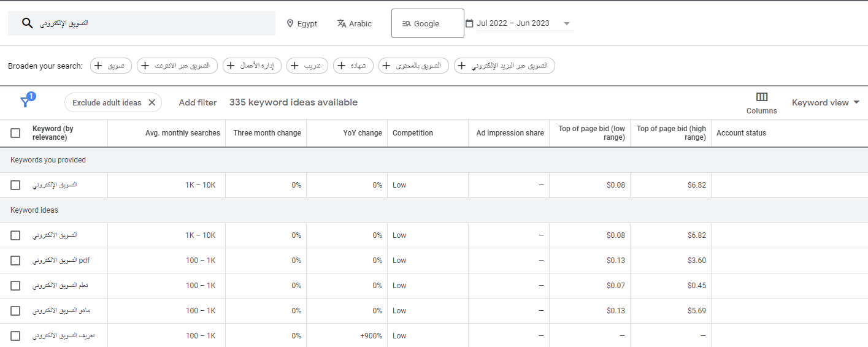
Task: Expand the Keyword view dropdown
Action: [x=825, y=102]
